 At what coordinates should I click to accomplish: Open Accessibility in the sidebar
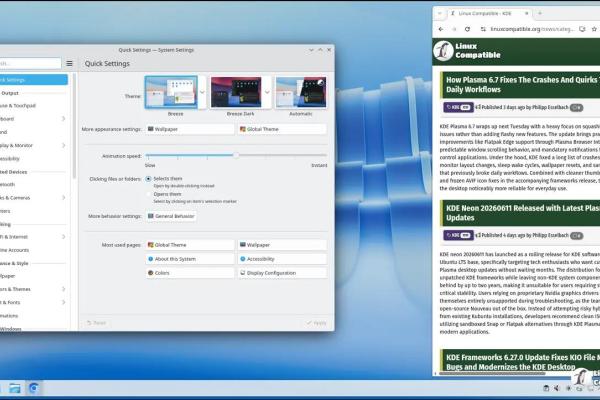click(34, 158)
